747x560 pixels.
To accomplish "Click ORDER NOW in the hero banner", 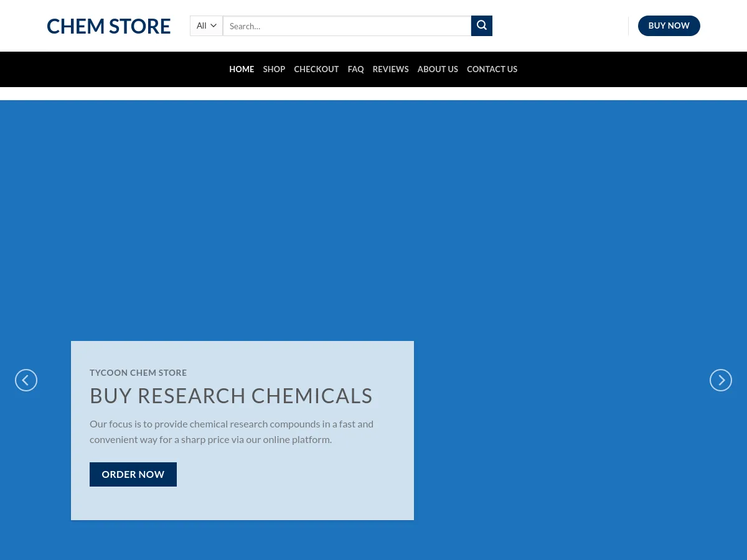I will tap(133, 474).
